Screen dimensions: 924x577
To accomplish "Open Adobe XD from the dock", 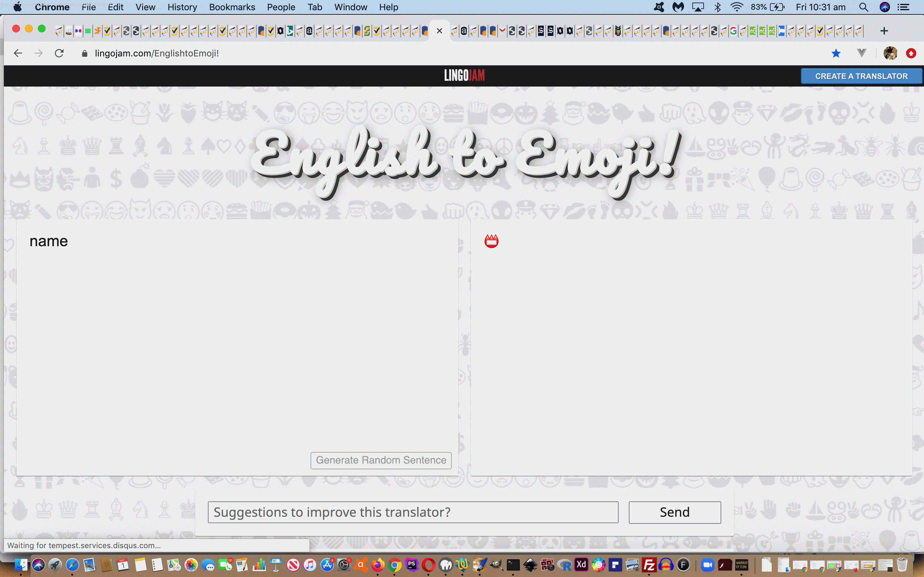I will tap(581, 565).
